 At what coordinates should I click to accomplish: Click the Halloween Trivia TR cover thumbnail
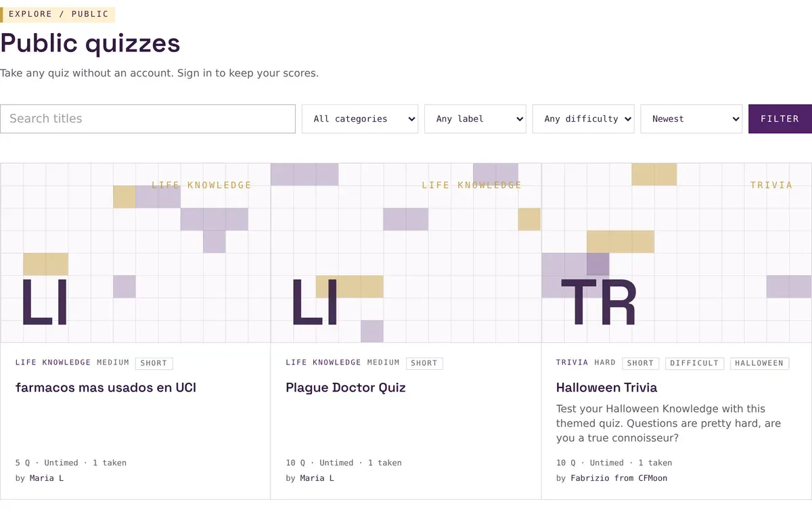(677, 253)
